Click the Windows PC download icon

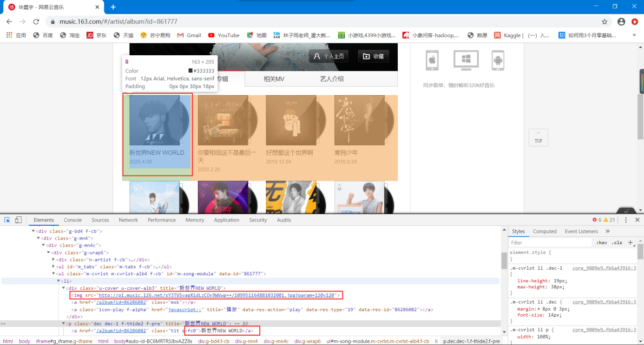click(x=466, y=60)
